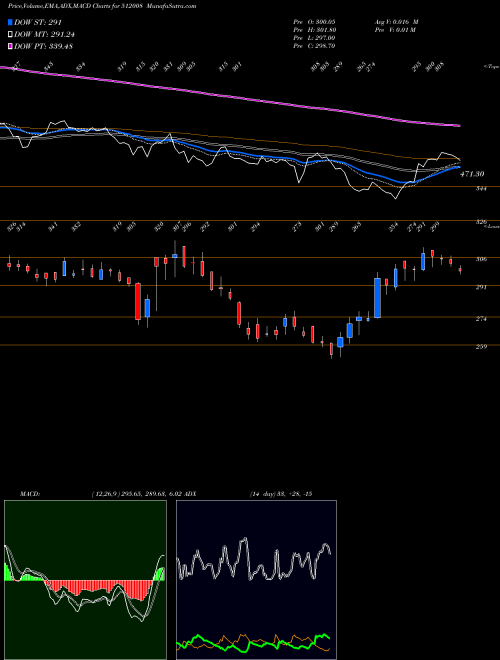
Task: Click the MACD histogram panel
Action: (85, 580)
